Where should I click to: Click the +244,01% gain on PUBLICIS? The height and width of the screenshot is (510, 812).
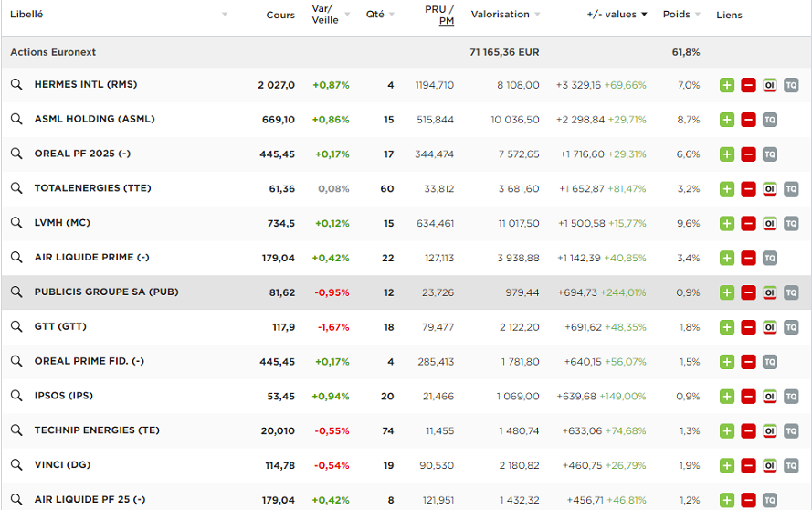623,292
